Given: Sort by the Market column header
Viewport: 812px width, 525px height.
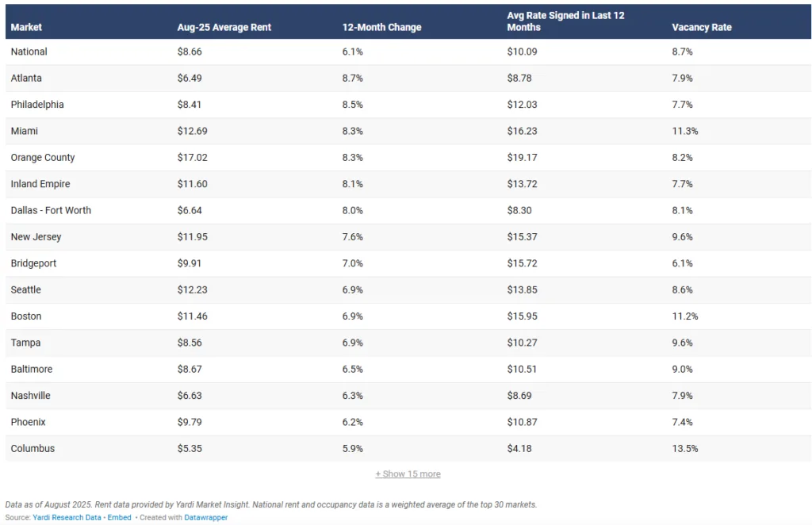Looking at the screenshot, I should [x=27, y=27].
